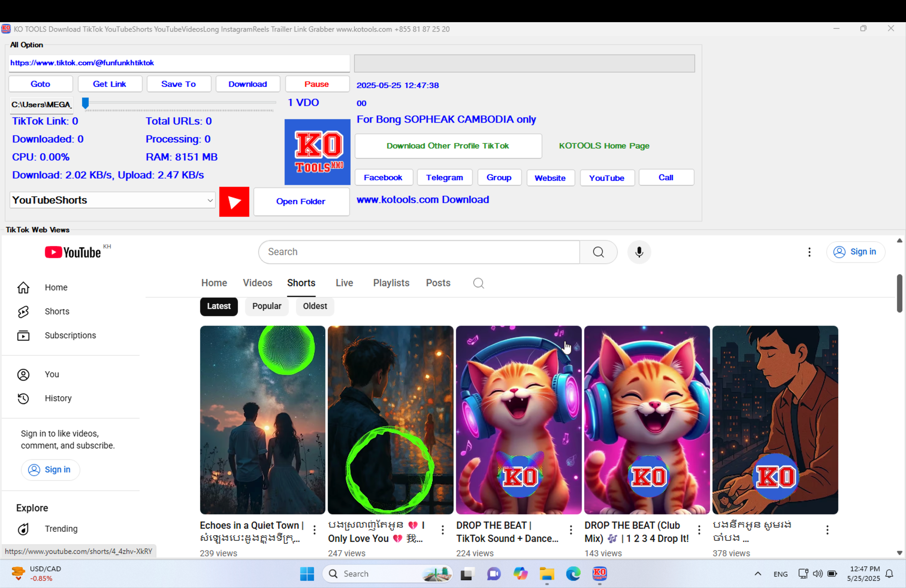This screenshot has height=588, width=906.
Task: Open options menu for DROP THE BEAT Club Mix
Action: click(x=699, y=530)
